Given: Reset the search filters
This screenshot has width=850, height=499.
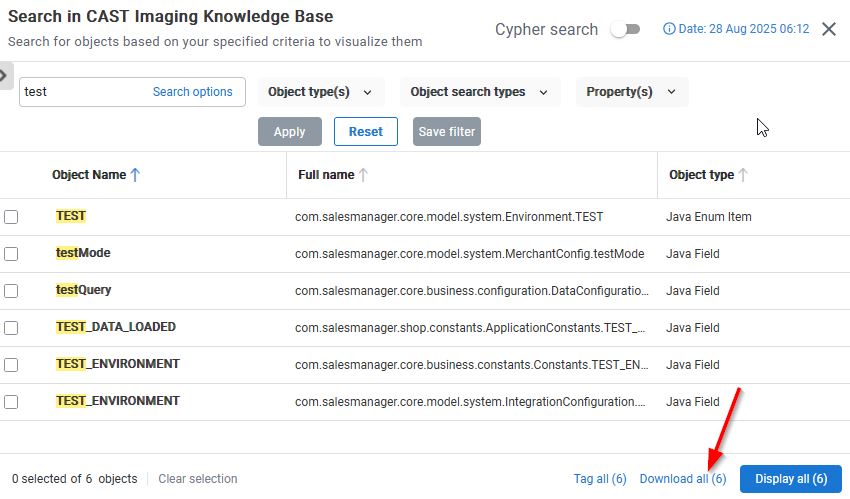Looking at the screenshot, I should click(365, 132).
